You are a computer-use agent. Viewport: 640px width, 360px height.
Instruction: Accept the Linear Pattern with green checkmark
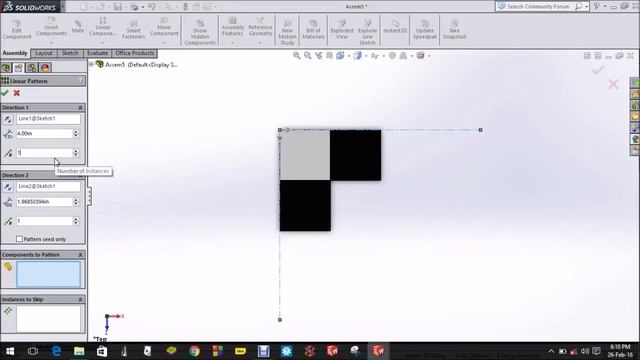4,93
